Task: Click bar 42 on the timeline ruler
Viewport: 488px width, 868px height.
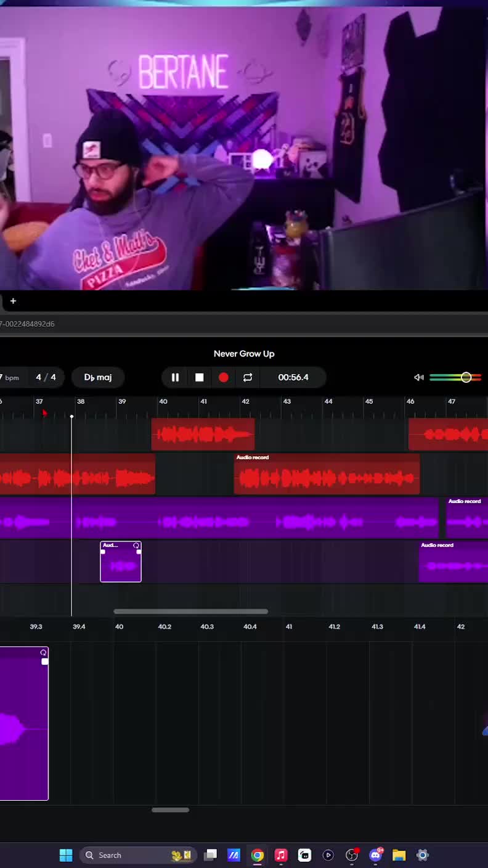Action: click(x=245, y=401)
